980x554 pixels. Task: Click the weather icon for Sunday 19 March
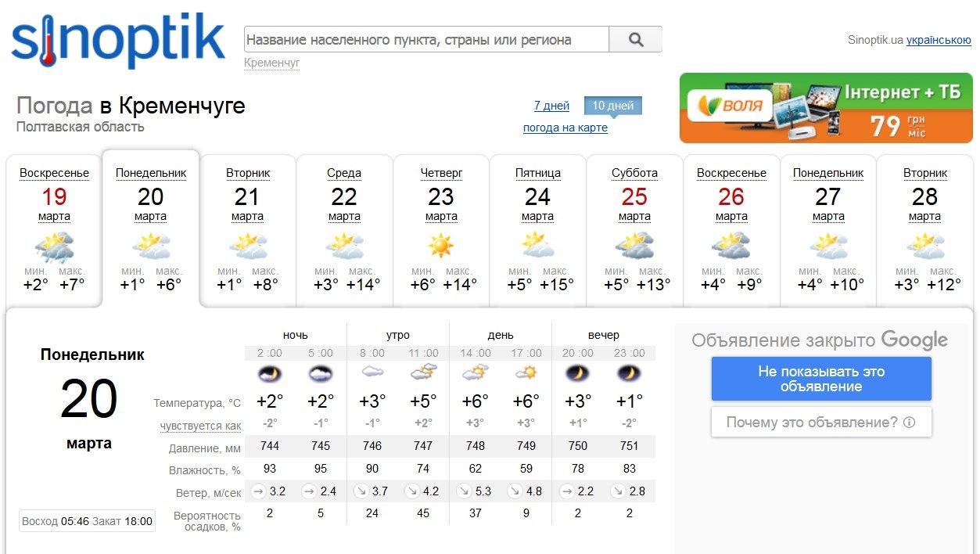[x=54, y=247]
